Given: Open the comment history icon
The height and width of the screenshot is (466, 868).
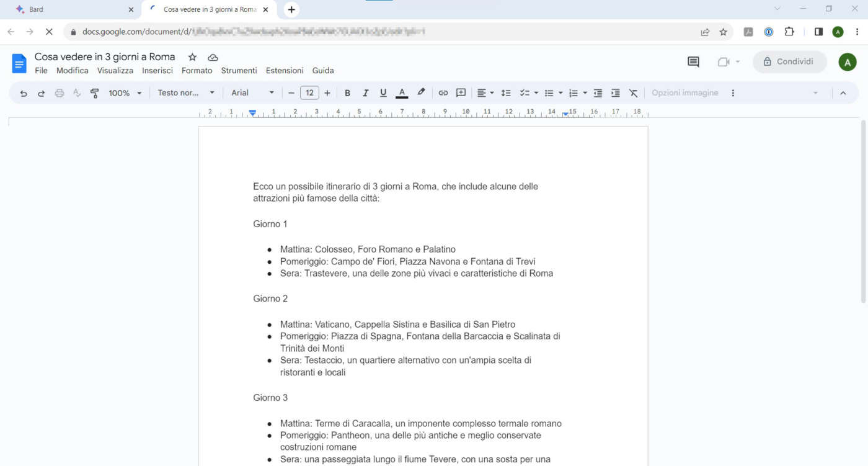Looking at the screenshot, I should click(693, 62).
